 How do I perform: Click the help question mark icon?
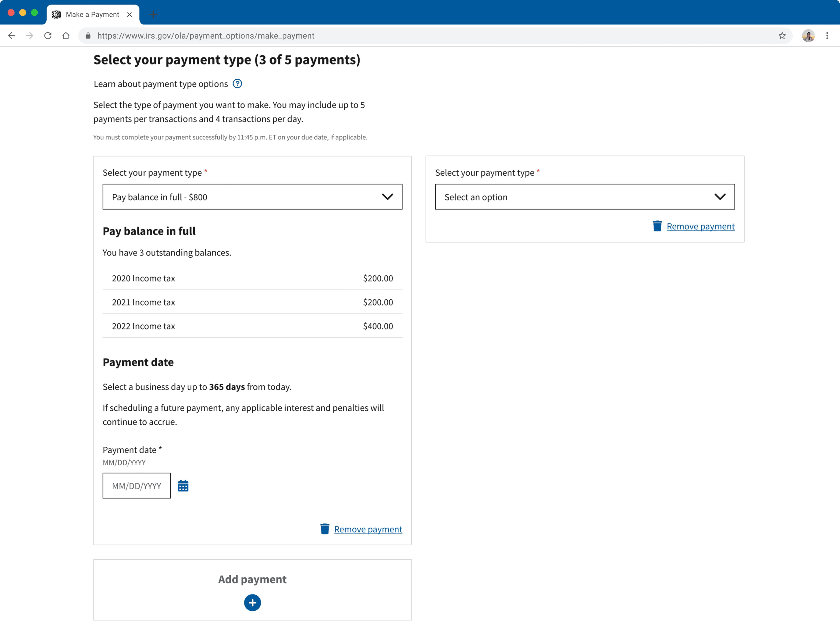click(x=237, y=84)
